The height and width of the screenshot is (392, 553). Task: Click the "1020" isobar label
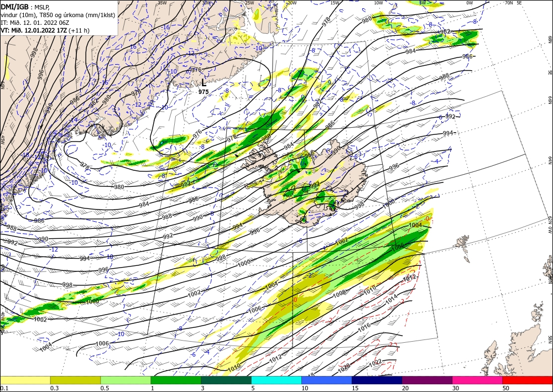(x=344, y=368)
